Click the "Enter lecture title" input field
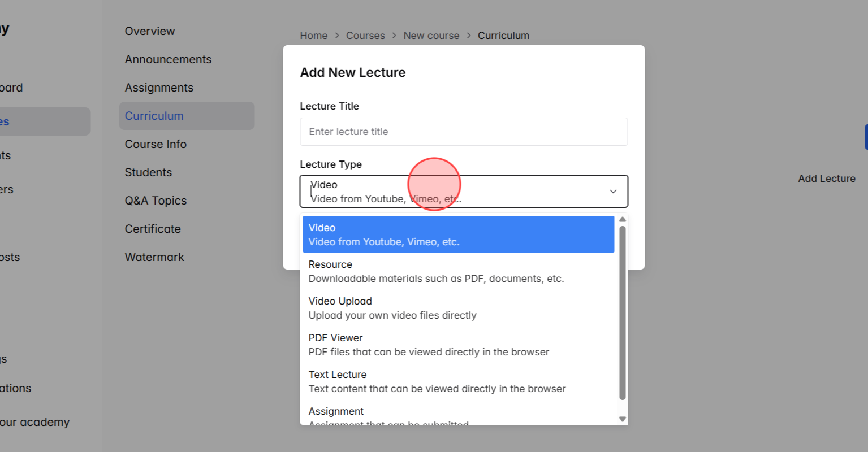The height and width of the screenshot is (452, 868). (464, 131)
